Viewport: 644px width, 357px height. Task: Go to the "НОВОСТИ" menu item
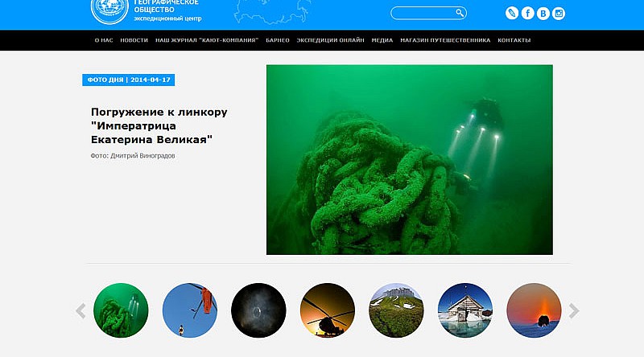[x=134, y=40]
